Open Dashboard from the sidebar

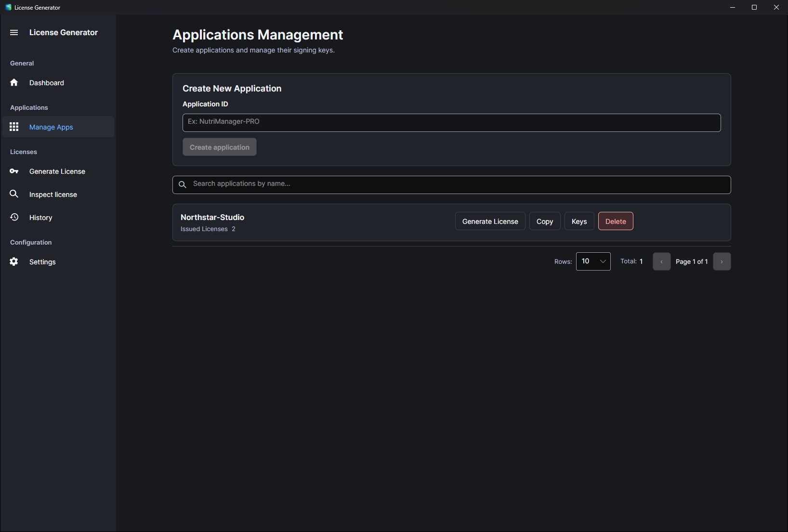[x=58, y=83]
